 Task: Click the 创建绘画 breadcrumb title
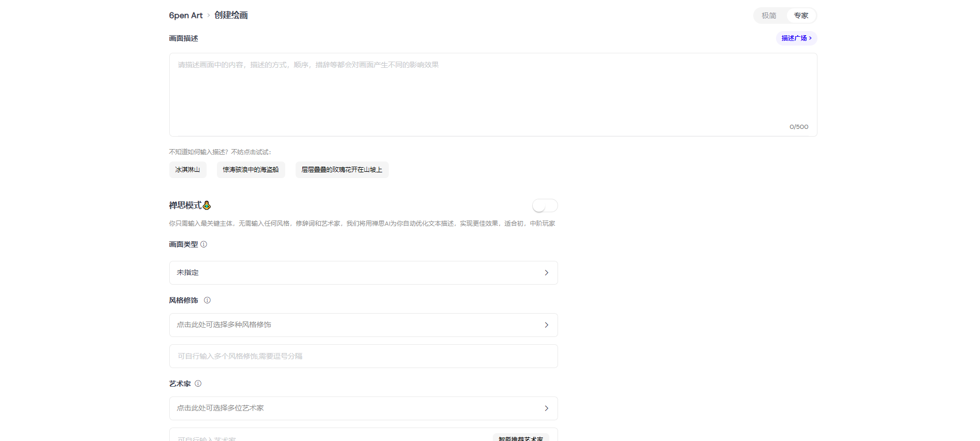tap(231, 16)
